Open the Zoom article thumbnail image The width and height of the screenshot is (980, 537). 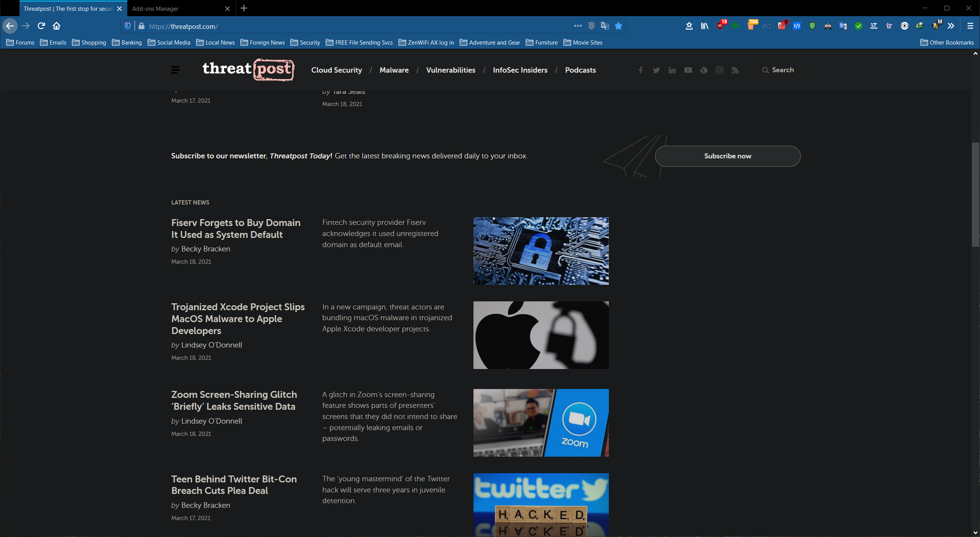(x=541, y=422)
